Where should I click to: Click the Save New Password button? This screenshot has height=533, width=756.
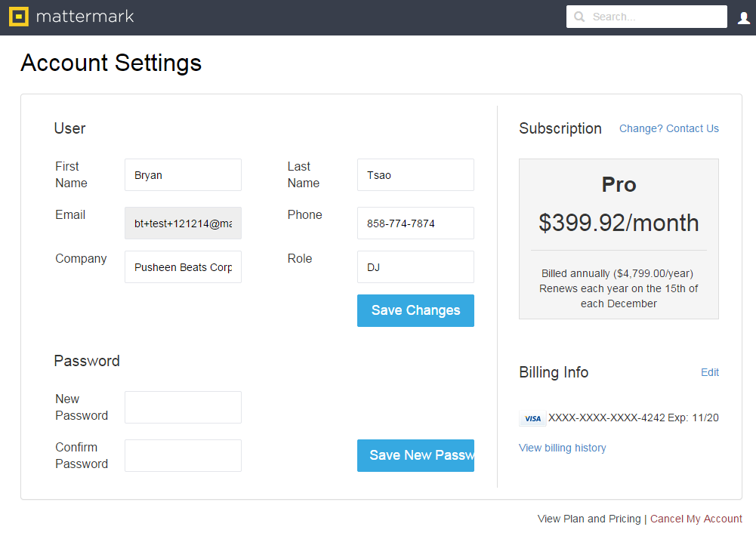(x=415, y=455)
